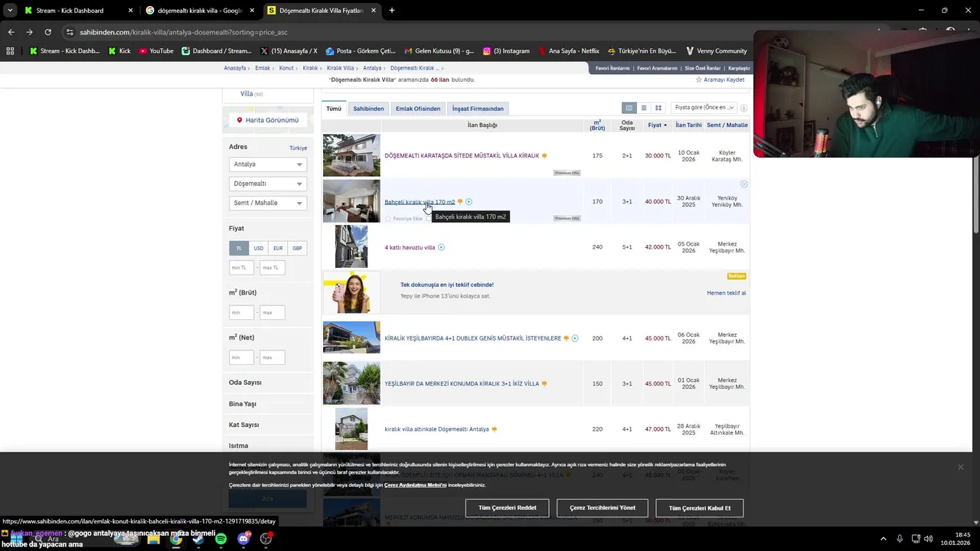Sort by the İlan Tarihi column header
This screenshot has height=551, width=980.
click(688, 125)
